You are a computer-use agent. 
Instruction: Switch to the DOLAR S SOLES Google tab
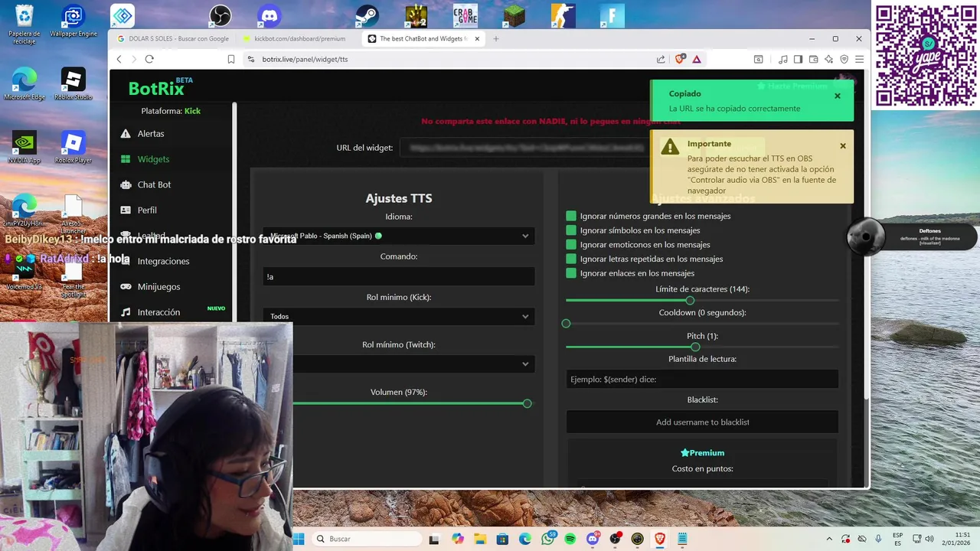172,38
